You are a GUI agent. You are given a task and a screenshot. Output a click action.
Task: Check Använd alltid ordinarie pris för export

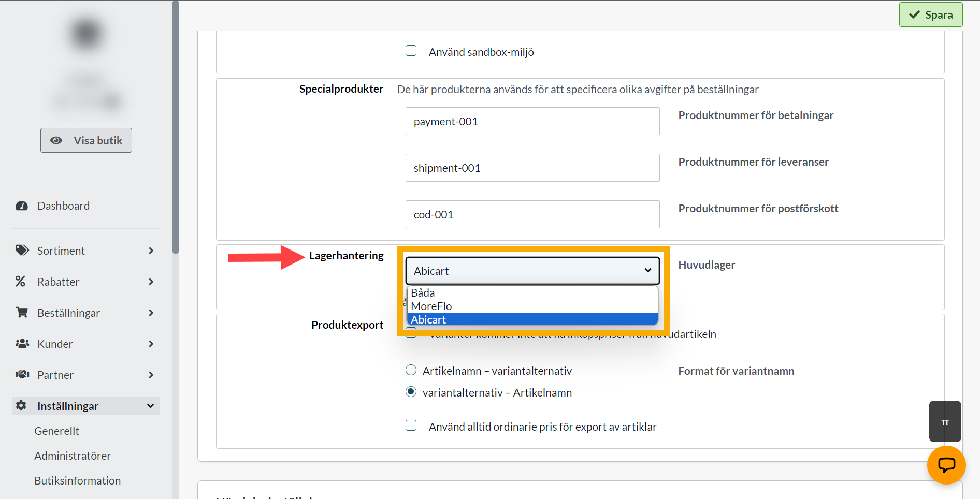click(x=411, y=425)
